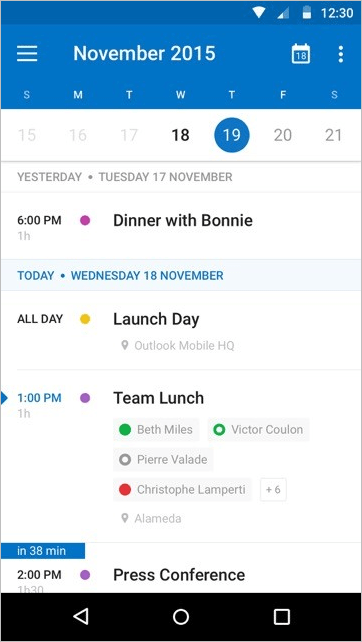The height and width of the screenshot is (642, 362).
Task: Select date 19 in the week strip
Action: coord(232,135)
